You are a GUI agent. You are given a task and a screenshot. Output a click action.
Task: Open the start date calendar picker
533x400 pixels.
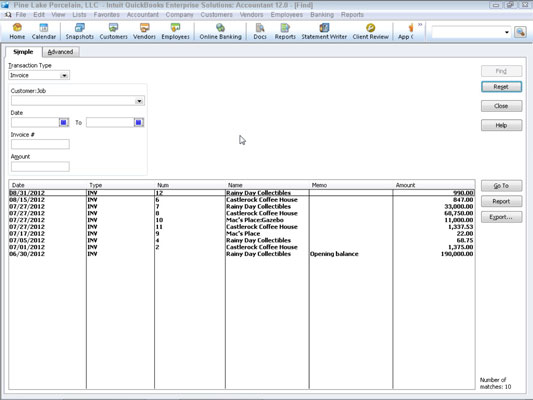pos(64,122)
